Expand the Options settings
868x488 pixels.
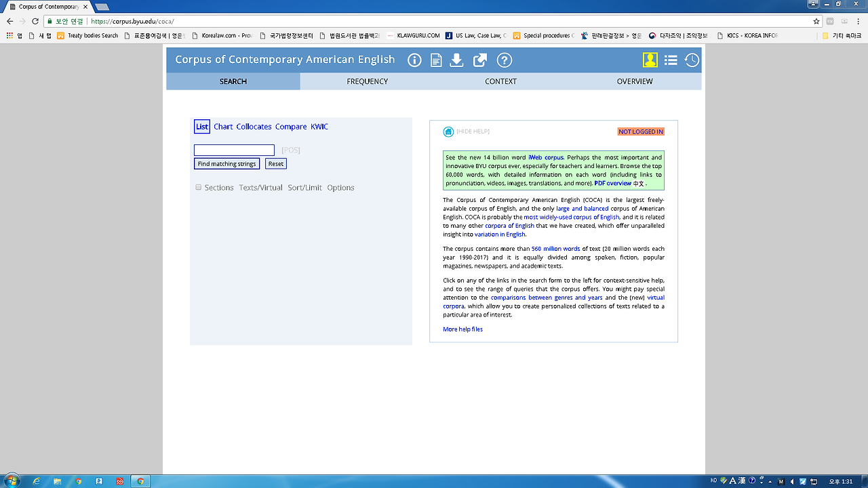(340, 188)
